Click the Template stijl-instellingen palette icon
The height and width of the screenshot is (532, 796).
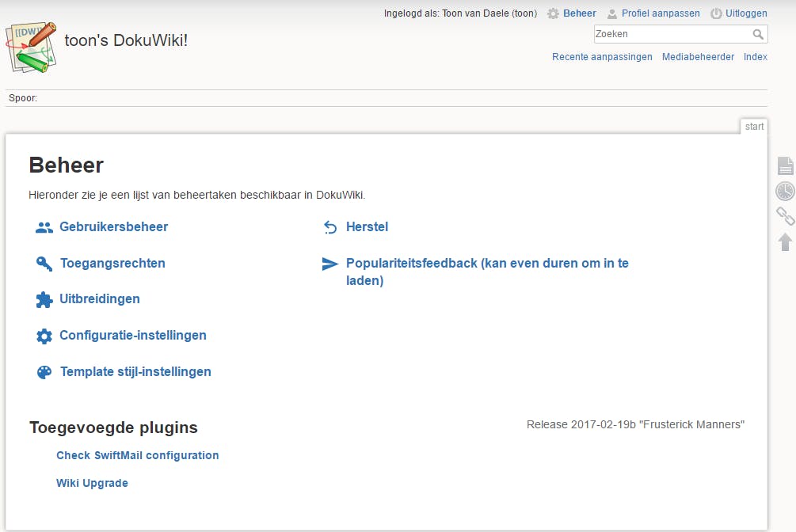tap(44, 372)
